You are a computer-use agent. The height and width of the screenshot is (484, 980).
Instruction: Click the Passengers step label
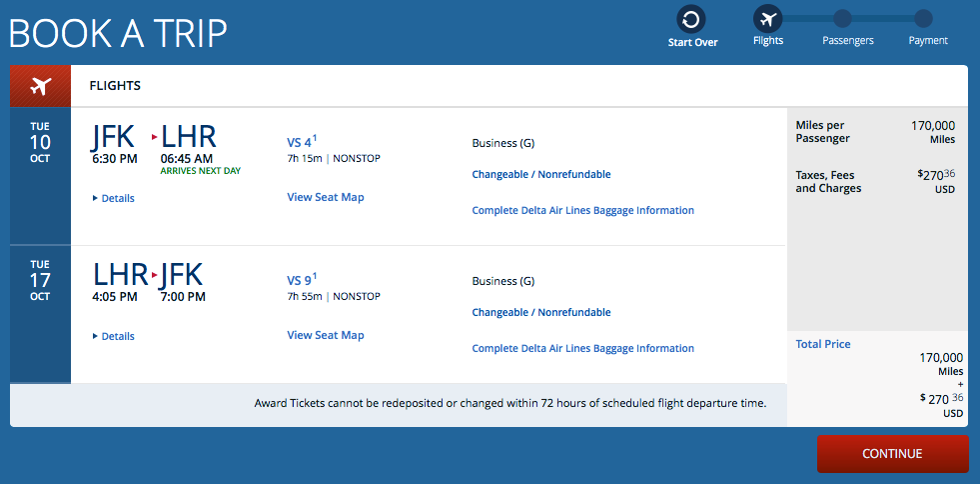[847, 41]
